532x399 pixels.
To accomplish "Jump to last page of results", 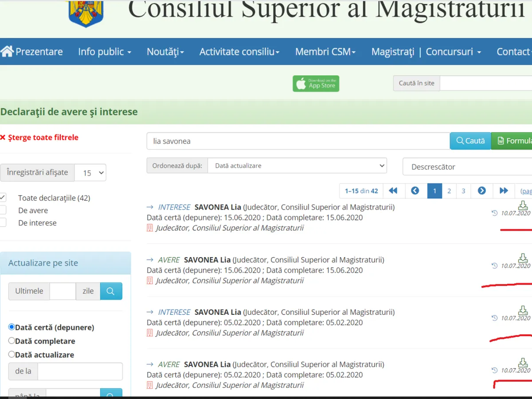I will [504, 191].
